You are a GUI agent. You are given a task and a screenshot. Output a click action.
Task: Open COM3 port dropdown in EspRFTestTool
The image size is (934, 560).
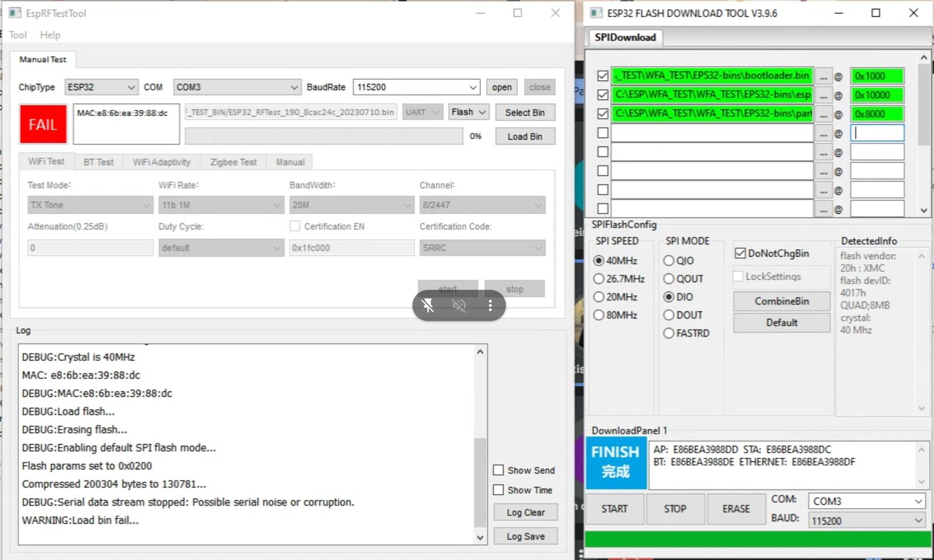coord(237,87)
